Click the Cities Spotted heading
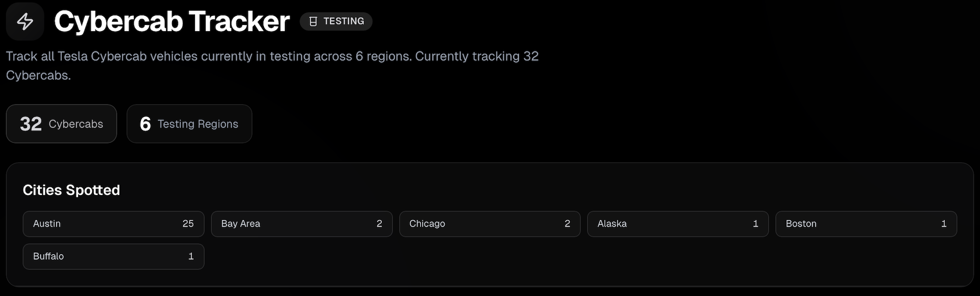The height and width of the screenshot is (296, 980). [71, 190]
